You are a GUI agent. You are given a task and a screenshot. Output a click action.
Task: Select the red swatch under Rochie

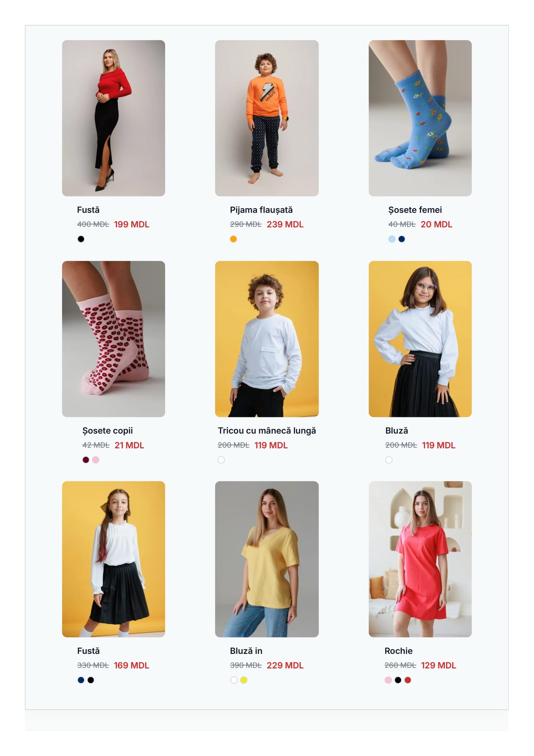pos(407,680)
